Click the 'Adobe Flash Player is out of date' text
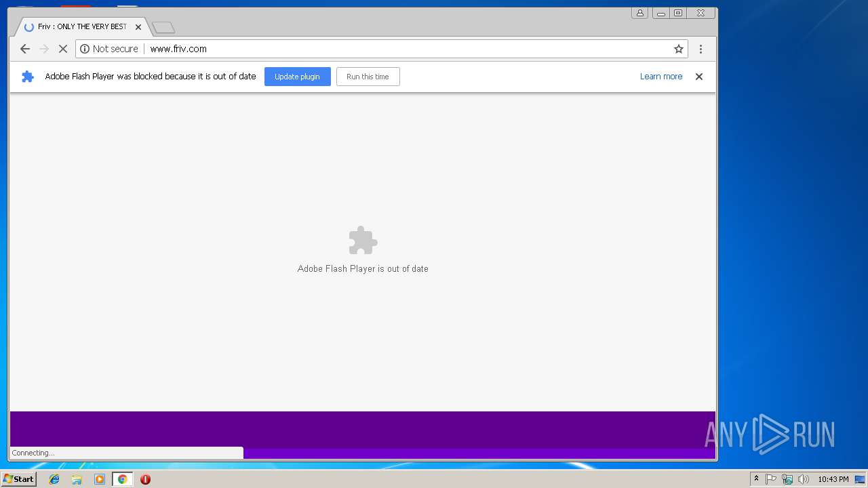 coord(363,269)
